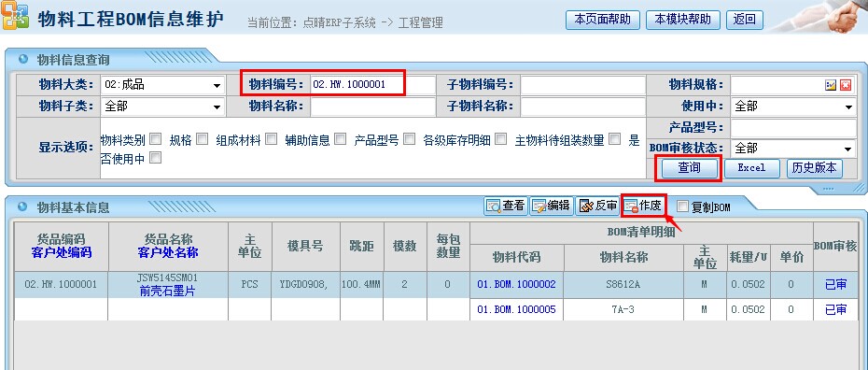Check the 各级库存明细 option

point(500,139)
